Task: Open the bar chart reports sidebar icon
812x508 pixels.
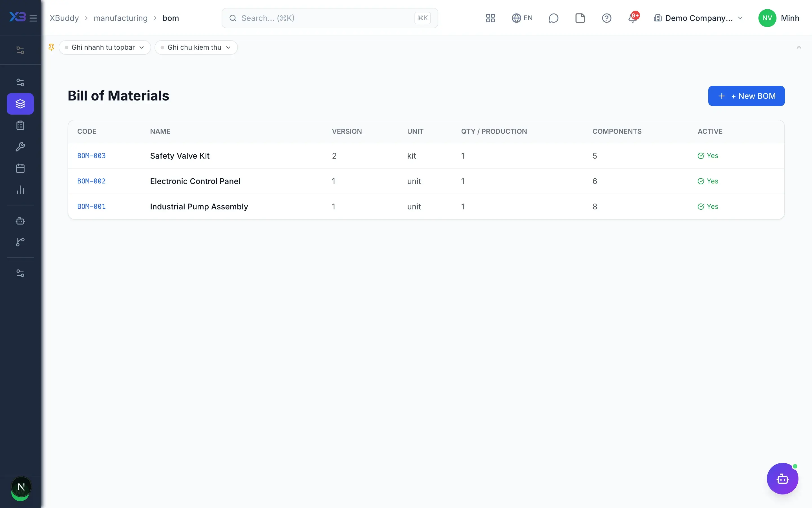Action: [x=20, y=190]
